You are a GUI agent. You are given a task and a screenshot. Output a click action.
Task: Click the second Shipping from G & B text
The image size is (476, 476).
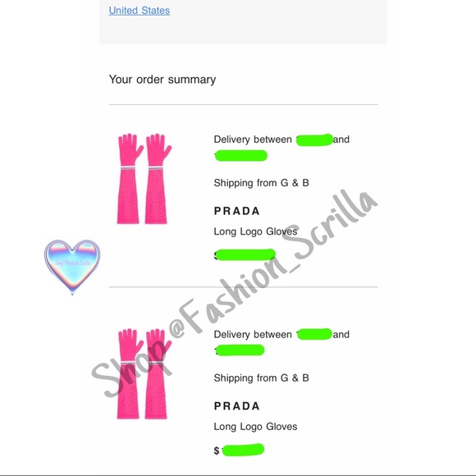point(261,378)
